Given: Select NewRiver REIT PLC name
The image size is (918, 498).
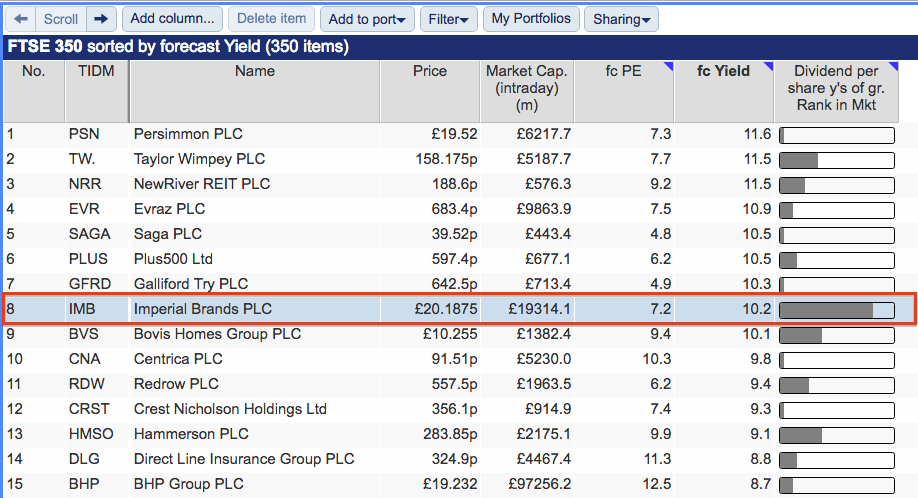Looking at the screenshot, I should 202,184.
